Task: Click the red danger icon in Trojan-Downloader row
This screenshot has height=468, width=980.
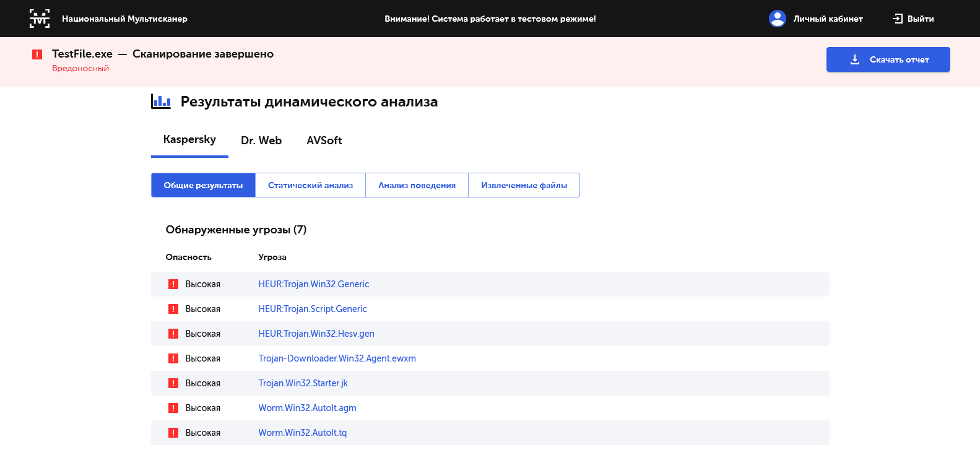Action: tap(173, 358)
